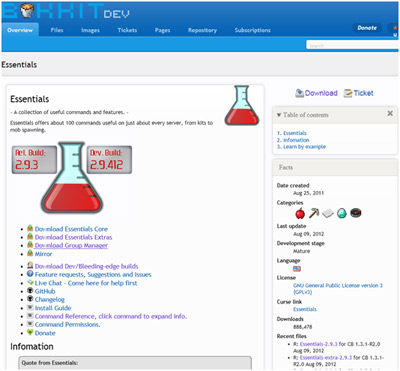The height and width of the screenshot is (371, 400).
Task: Open the Install Guide link
Action: (x=53, y=308)
